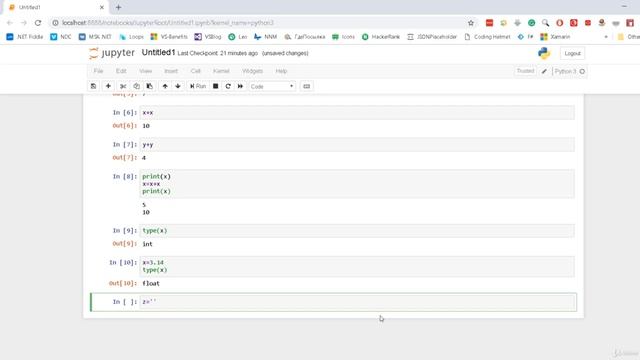Select cell In [8] with print(x)
The width and height of the screenshot is (640, 360).
click(358, 184)
